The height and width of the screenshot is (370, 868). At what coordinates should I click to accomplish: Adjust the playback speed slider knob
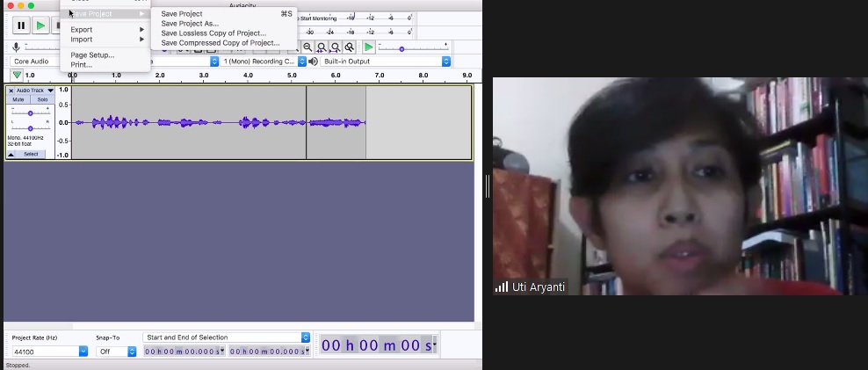tap(401, 49)
